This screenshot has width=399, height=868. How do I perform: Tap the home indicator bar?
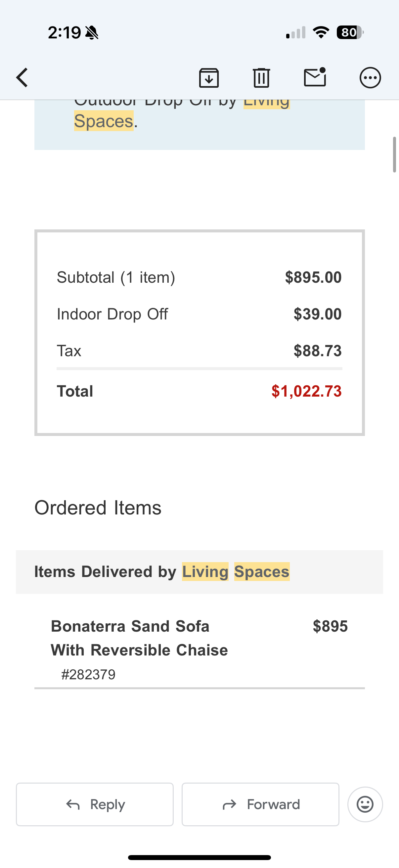click(x=199, y=857)
